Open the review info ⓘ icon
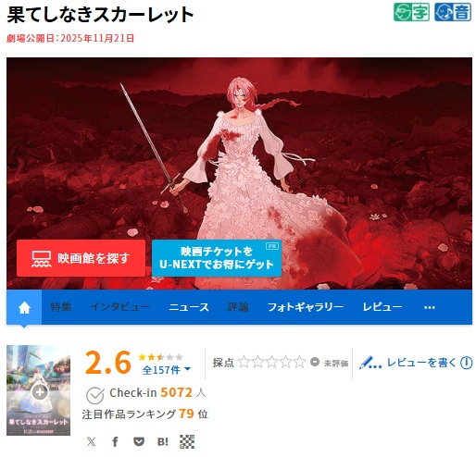The image size is (476, 457). [466, 363]
